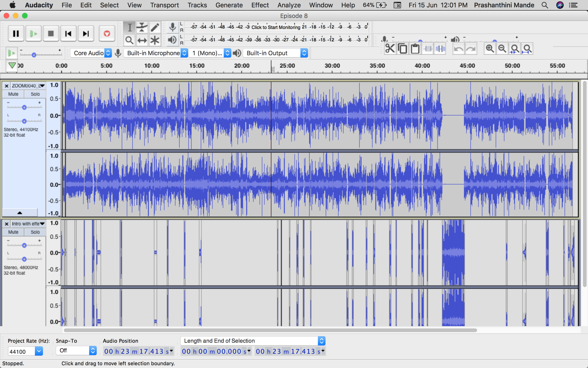588x368 pixels.
Task: Click the Cut scissors icon
Action: [x=390, y=49]
